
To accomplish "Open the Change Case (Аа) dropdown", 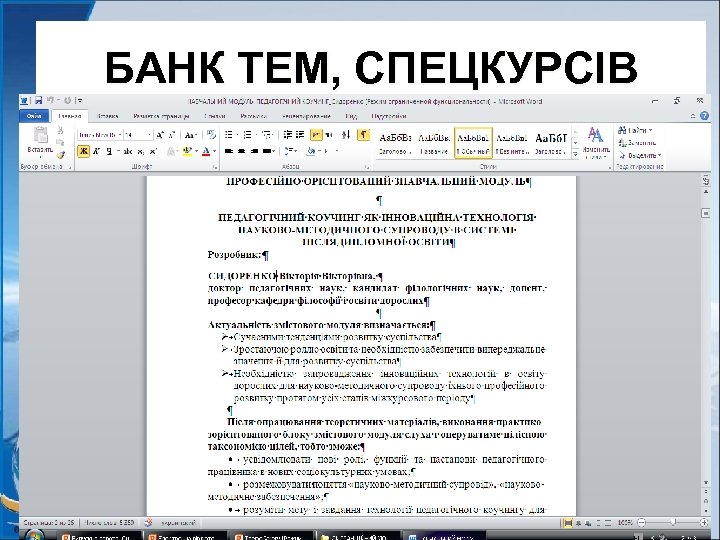I will coord(191,135).
